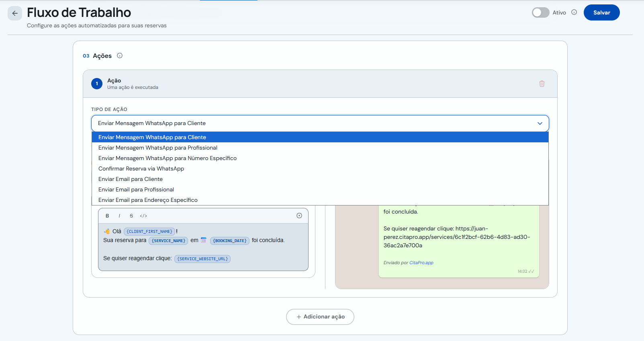Click info icon beside Ações heading

pos(120,56)
